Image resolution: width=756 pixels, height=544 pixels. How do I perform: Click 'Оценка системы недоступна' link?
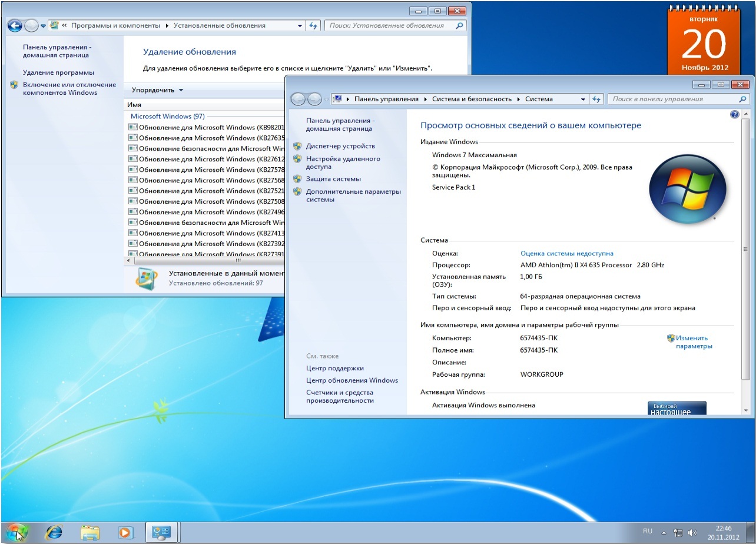pos(566,253)
